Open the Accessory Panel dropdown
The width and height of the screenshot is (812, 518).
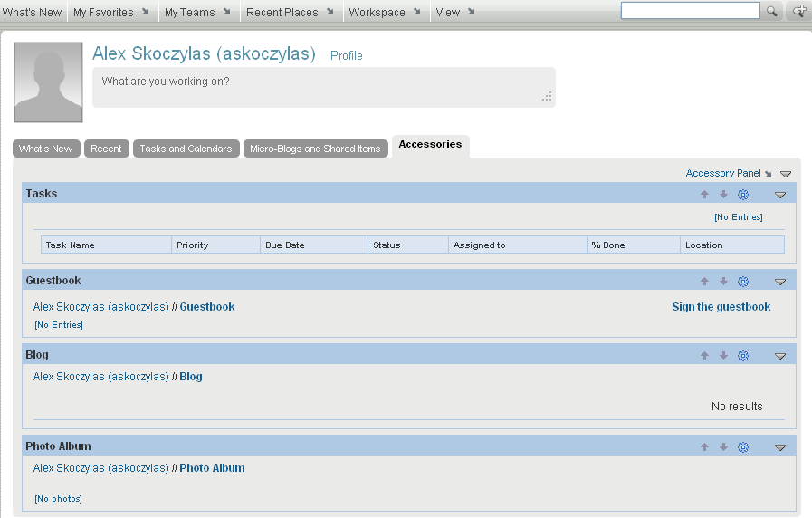tap(728, 173)
